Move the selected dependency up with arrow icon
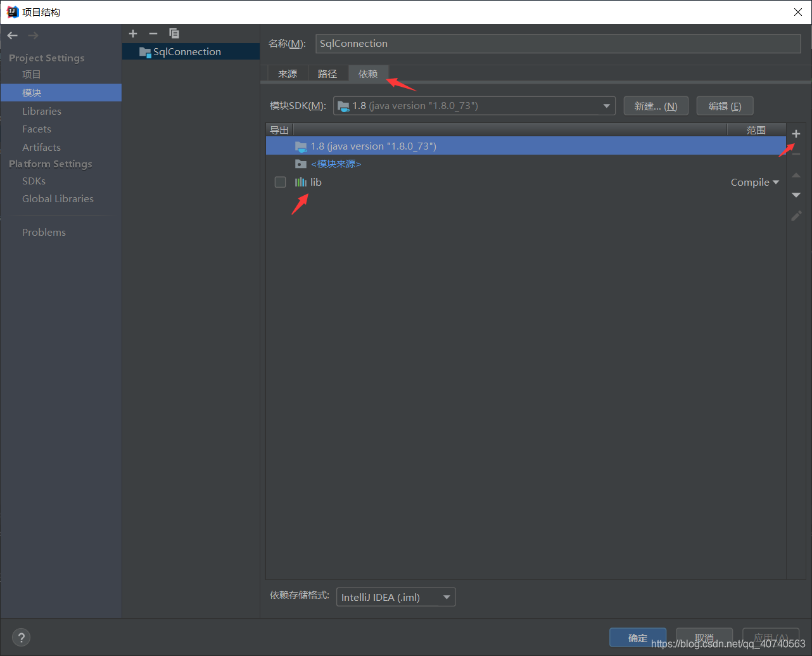The image size is (812, 656). [796, 175]
